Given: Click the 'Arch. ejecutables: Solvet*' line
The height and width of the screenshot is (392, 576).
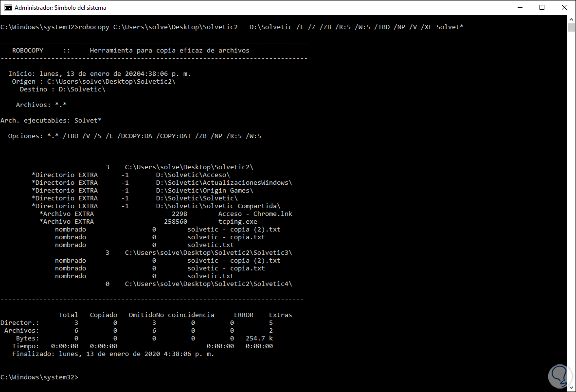Looking at the screenshot, I should pos(51,121).
